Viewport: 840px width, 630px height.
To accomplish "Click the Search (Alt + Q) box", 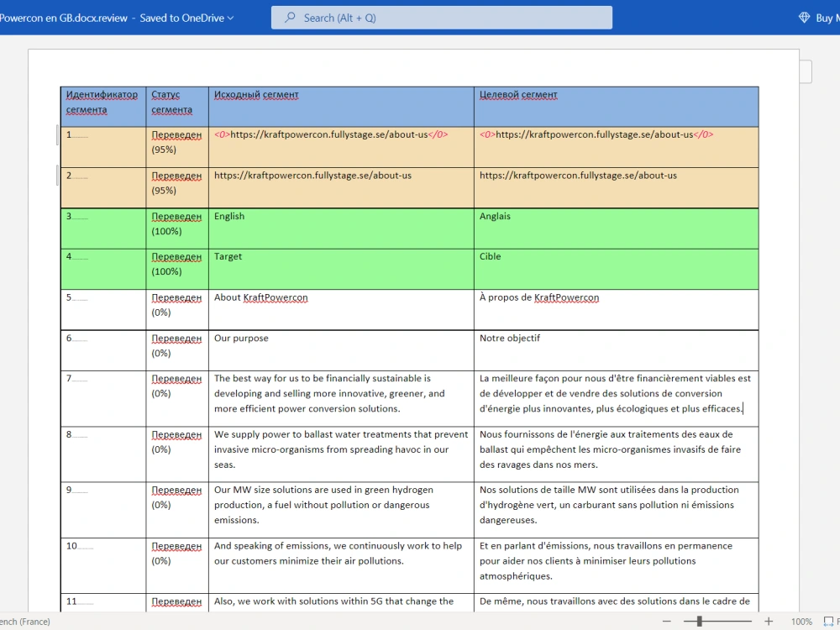I will (442, 18).
